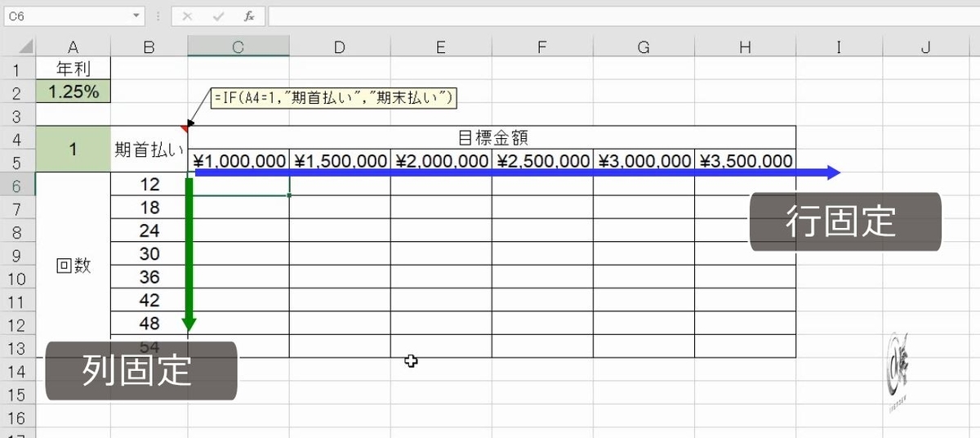Select column A header

(x=73, y=47)
